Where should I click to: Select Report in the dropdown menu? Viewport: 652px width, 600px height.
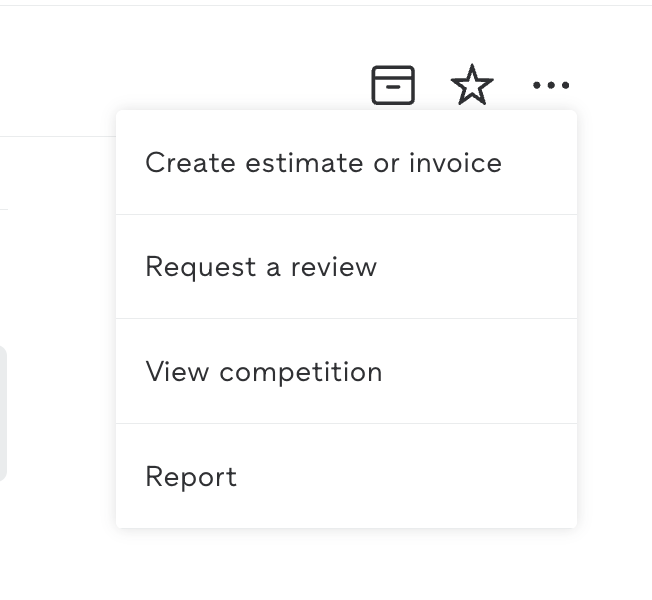click(346, 476)
